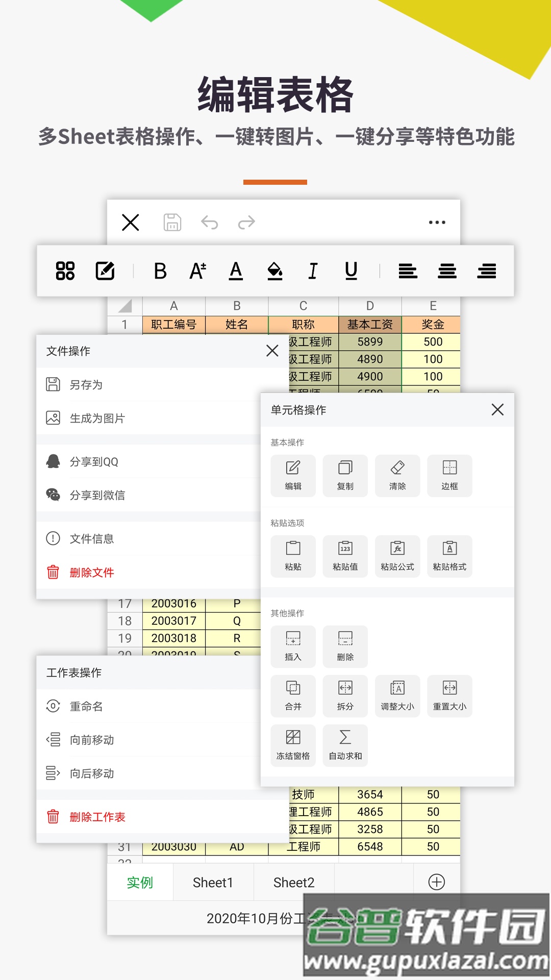Select 向后移动 to move sheet backward
The height and width of the screenshot is (980, 551).
(149, 773)
